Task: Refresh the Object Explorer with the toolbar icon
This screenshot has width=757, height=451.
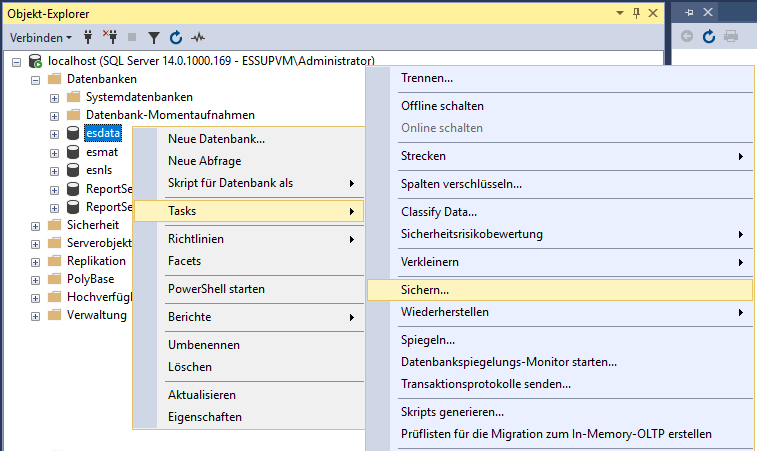Action: 176,37
